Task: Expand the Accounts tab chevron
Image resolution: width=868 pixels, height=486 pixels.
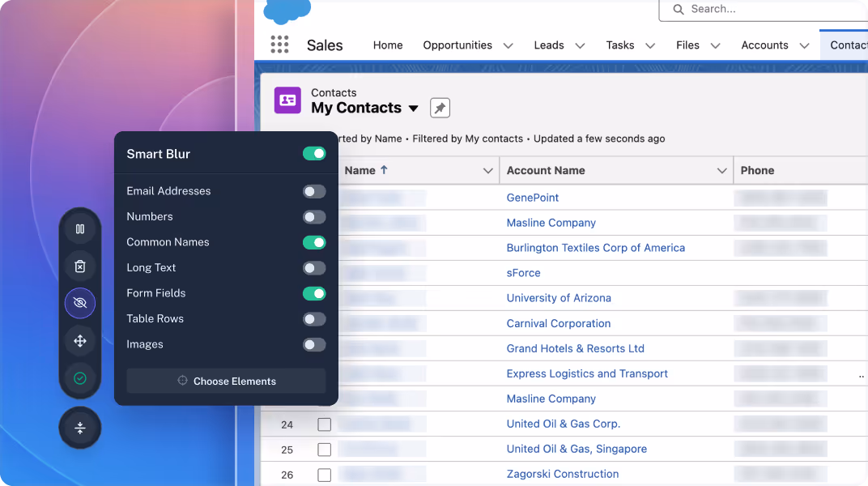Action: tap(804, 45)
